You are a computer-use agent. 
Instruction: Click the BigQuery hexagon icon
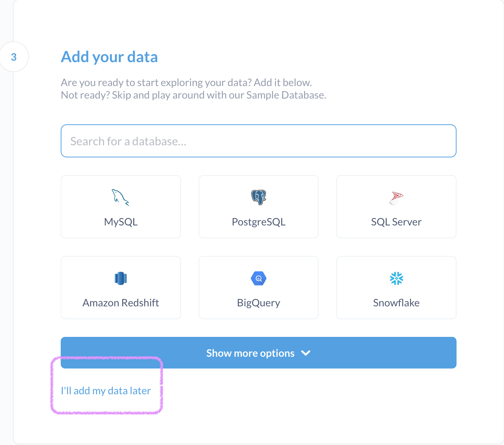point(259,278)
